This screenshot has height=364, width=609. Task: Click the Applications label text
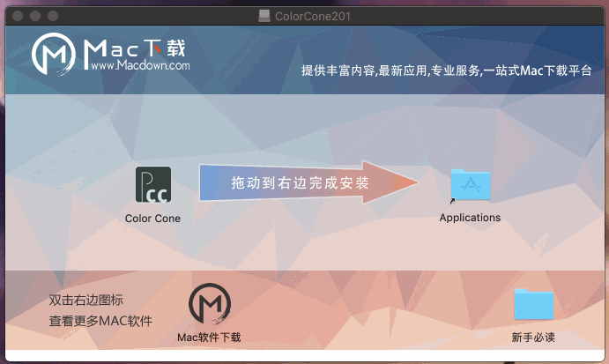pos(470,218)
